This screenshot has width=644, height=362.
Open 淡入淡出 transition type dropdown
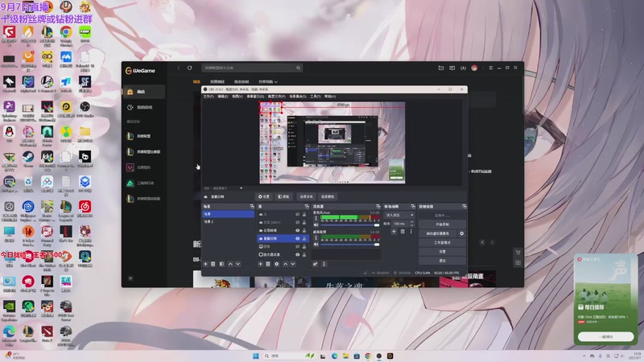(x=399, y=215)
